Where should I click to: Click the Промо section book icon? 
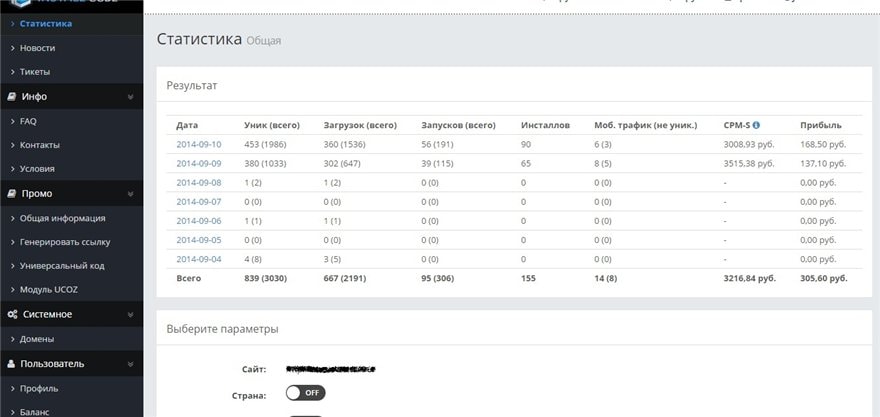tap(12, 194)
